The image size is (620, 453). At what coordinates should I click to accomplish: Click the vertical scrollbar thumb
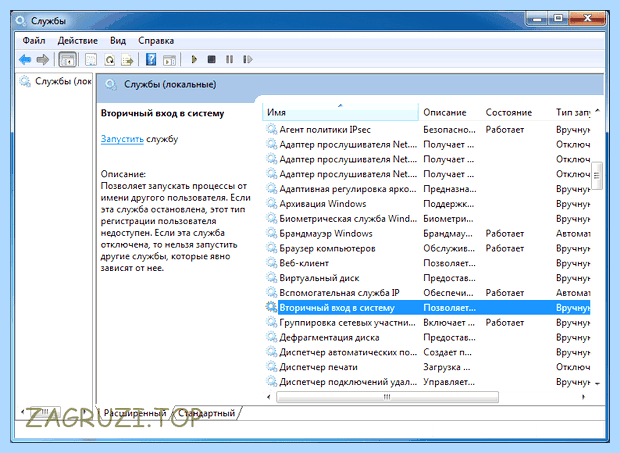coord(597,176)
